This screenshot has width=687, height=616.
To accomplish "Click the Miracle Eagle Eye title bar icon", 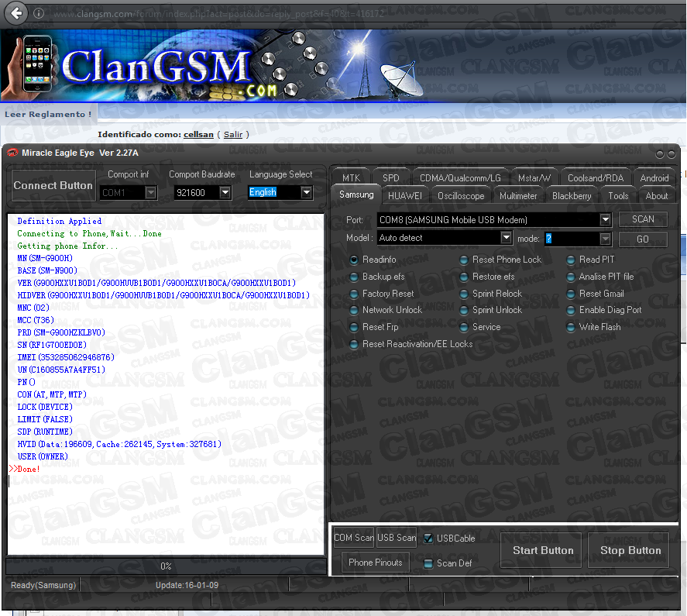I will click(x=12, y=153).
